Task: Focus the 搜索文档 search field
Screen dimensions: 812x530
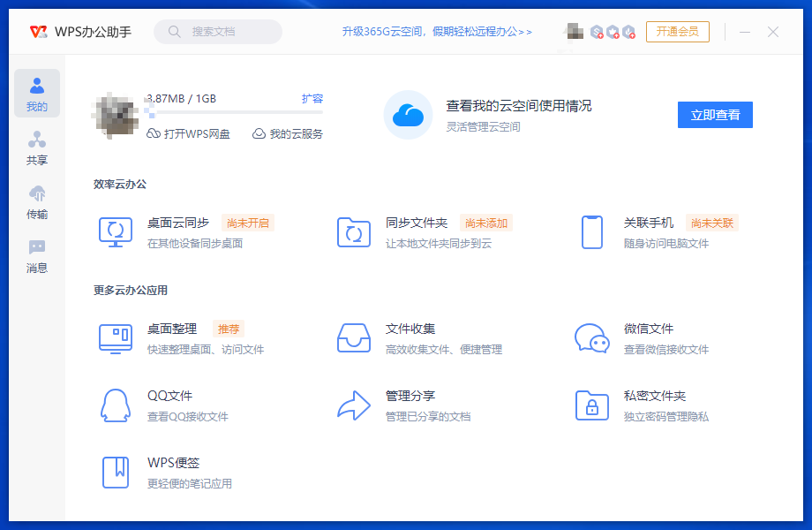Action: click(218, 32)
